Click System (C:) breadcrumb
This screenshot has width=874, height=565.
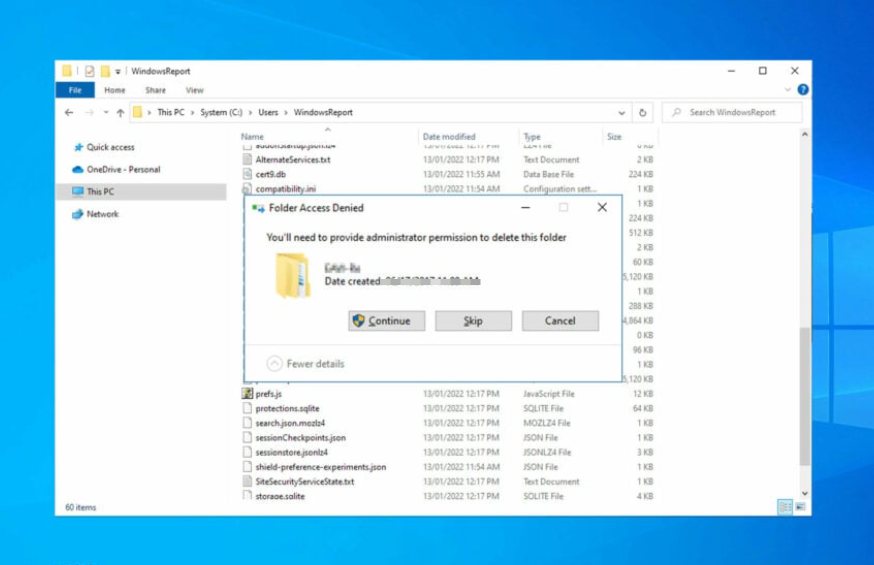(x=221, y=113)
